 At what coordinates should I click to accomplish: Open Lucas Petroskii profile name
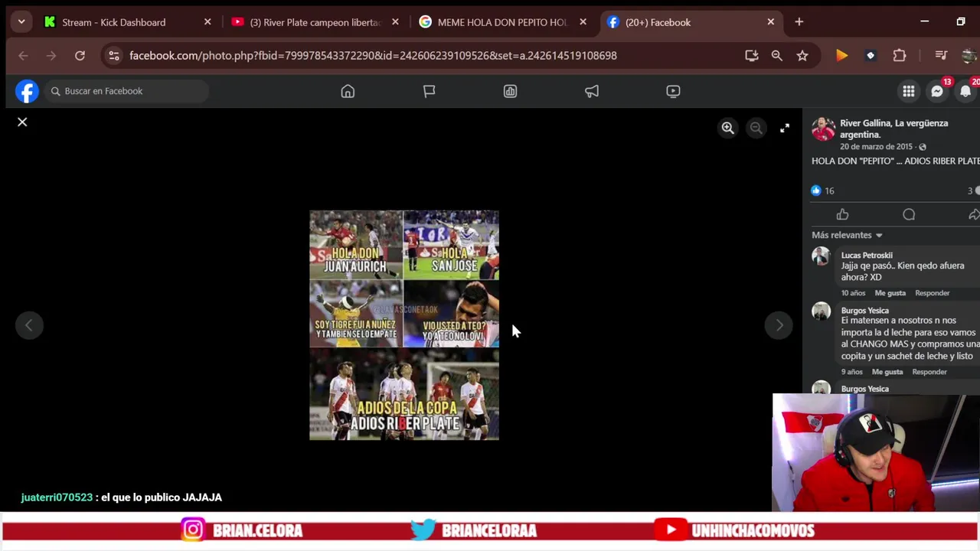coord(867,256)
